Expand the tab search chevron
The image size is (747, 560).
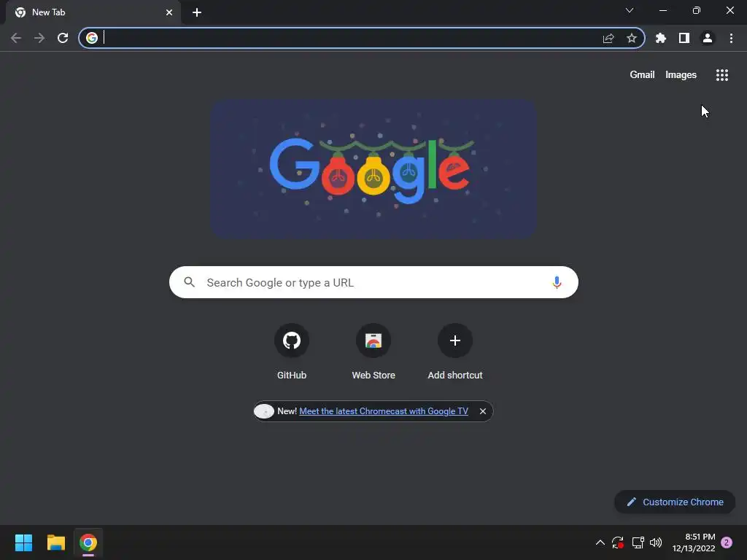click(x=630, y=10)
